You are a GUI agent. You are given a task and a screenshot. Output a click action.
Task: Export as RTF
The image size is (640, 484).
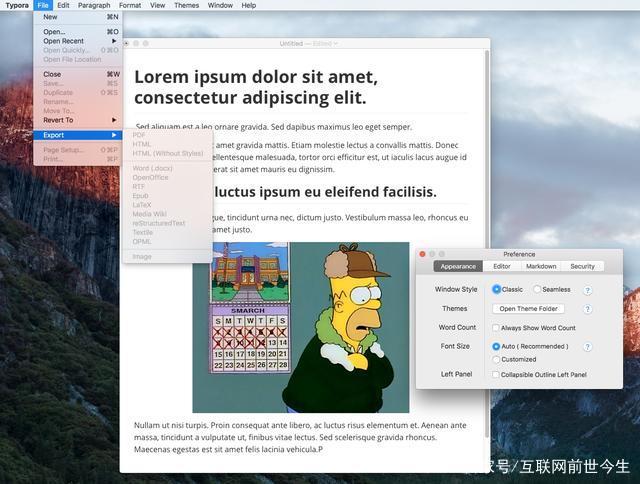[168, 186]
